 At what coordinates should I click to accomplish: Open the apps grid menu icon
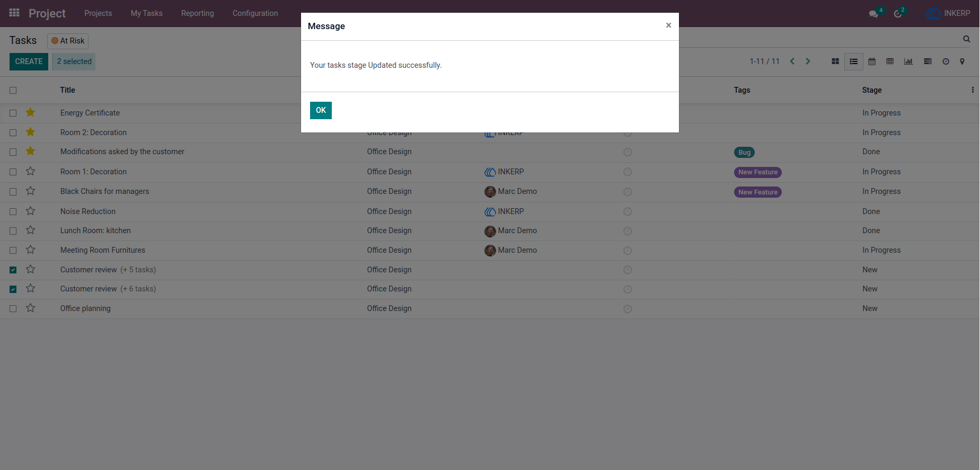(14, 13)
